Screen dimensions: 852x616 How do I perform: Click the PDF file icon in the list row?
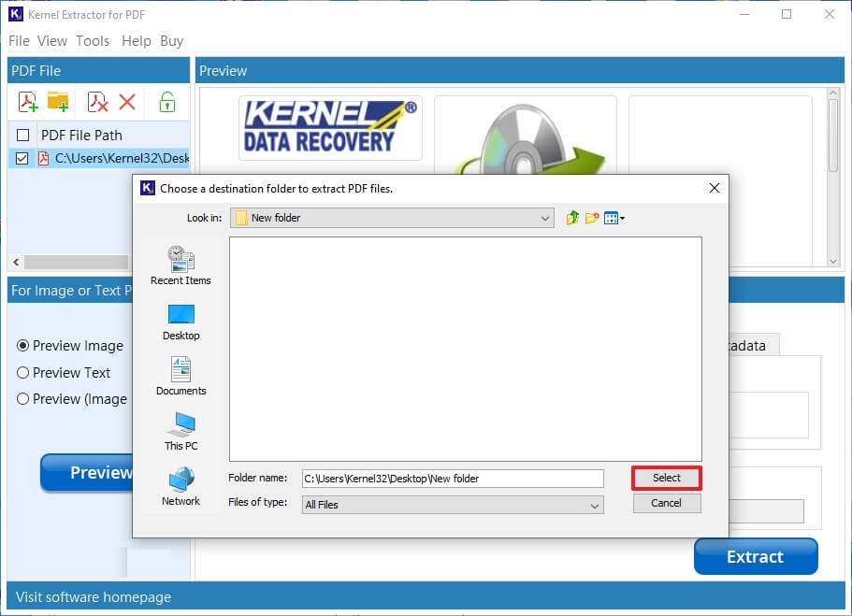click(43, 158)
